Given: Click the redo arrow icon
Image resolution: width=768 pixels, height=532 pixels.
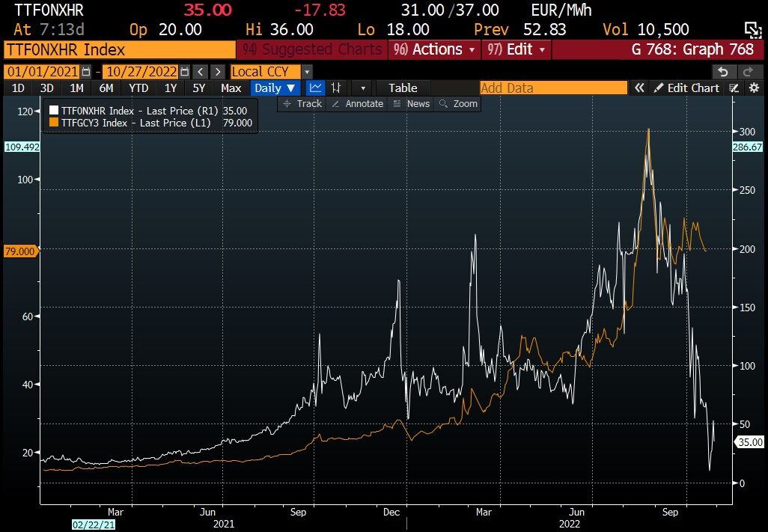Looking at the screenshot, I should coord(749,72).
